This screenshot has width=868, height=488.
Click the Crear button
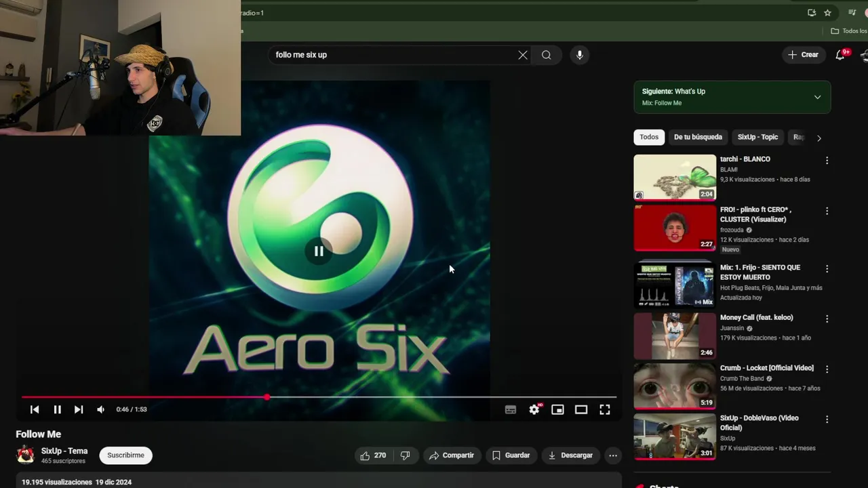(x=804, y=55)
